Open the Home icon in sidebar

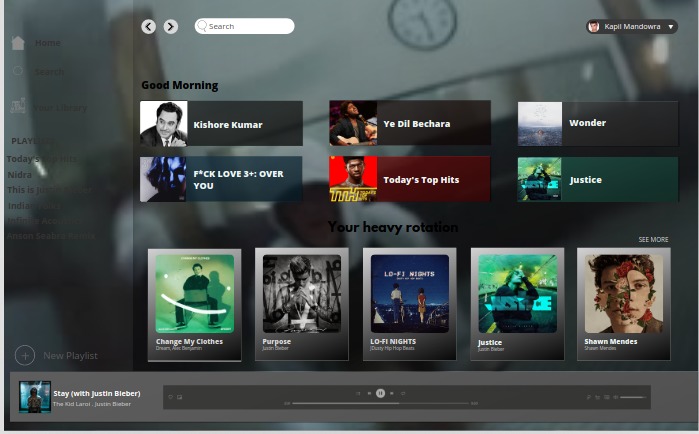(18, 43)
